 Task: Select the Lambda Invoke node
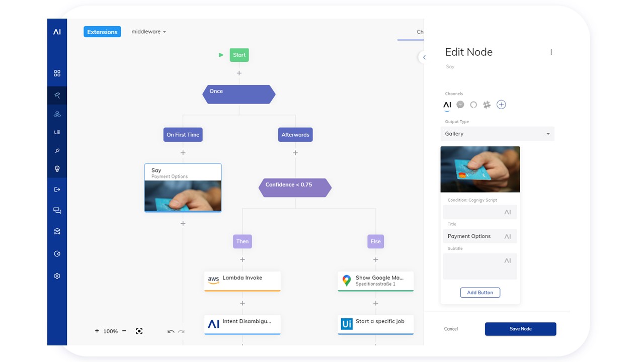pos(242,282)
